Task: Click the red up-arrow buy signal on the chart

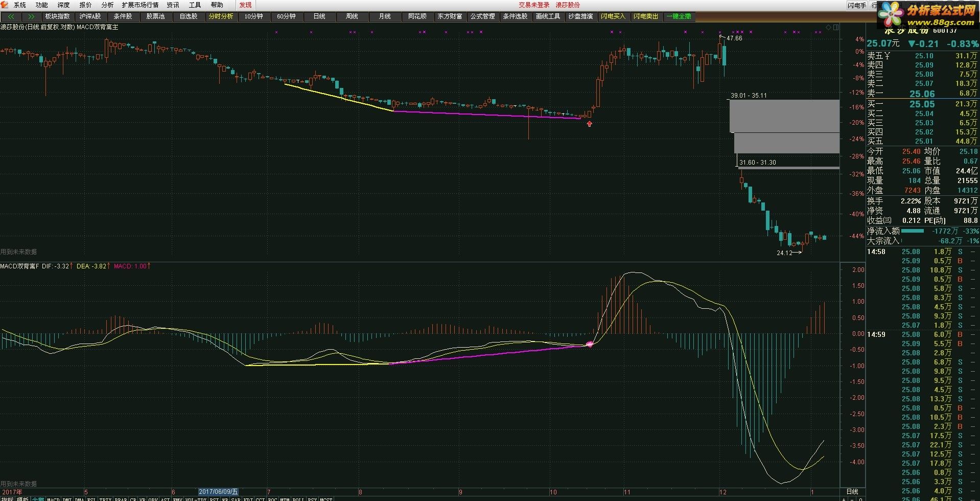Action: tap(589, 124)
